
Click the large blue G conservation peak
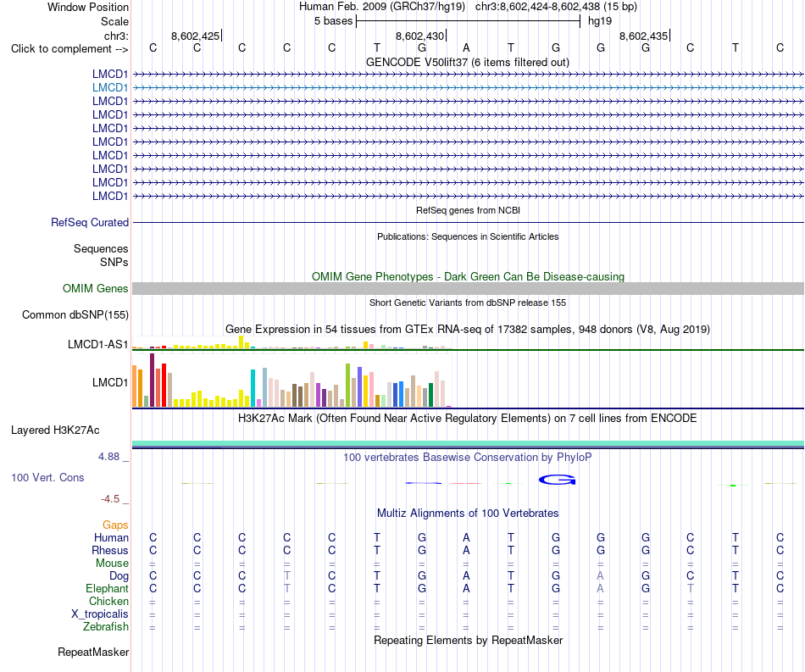557,480
